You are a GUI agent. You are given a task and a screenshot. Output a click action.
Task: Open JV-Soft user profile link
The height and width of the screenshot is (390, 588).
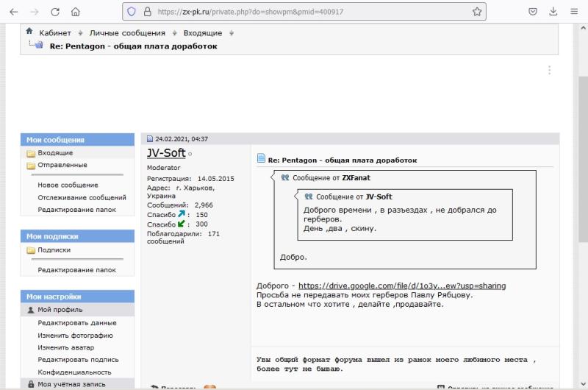[166, 153]
